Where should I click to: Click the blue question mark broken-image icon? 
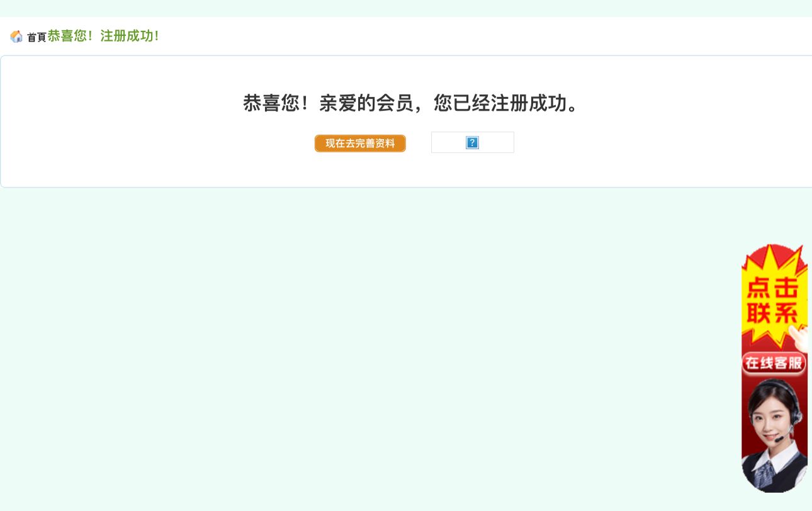tap(472, 143)
